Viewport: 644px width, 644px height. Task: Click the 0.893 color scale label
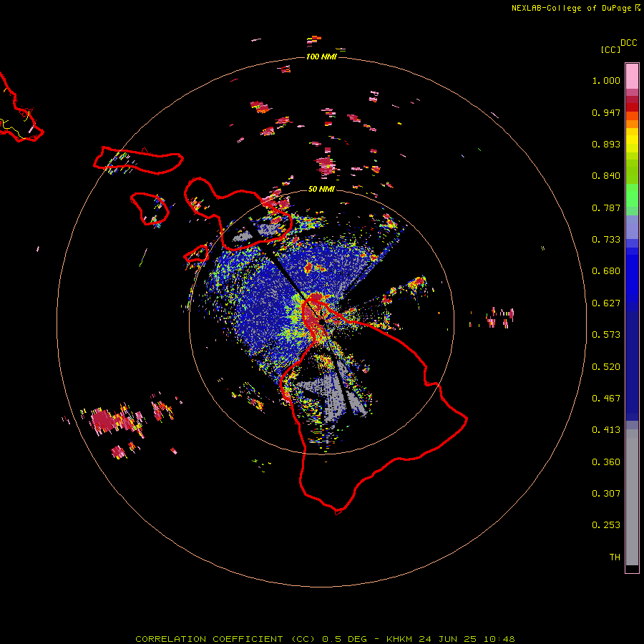[x=606, y=144]
